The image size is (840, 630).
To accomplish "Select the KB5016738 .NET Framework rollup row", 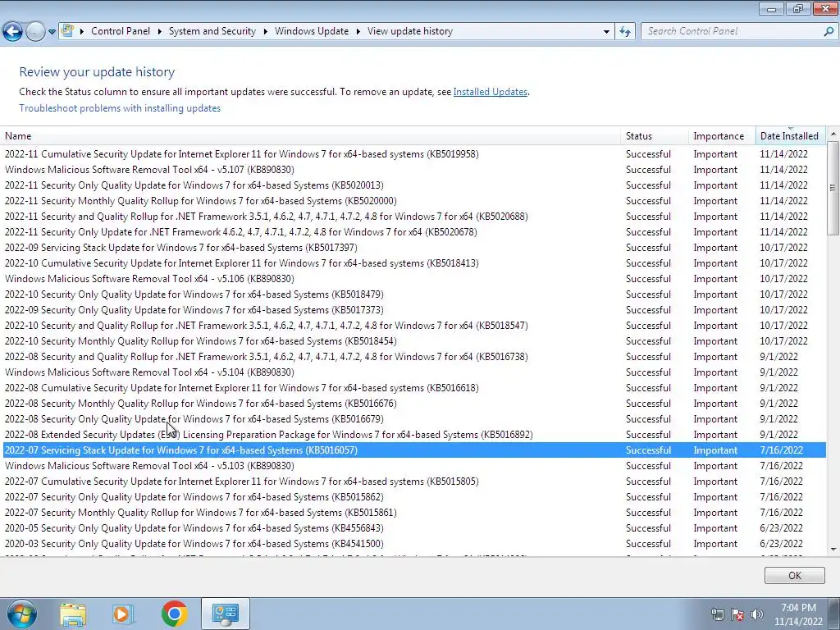I will (x=413, y=357).
